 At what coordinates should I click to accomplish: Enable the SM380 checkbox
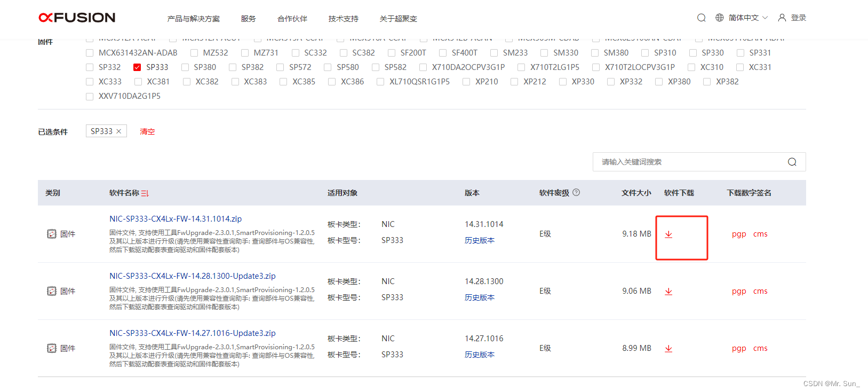point(595,53)
